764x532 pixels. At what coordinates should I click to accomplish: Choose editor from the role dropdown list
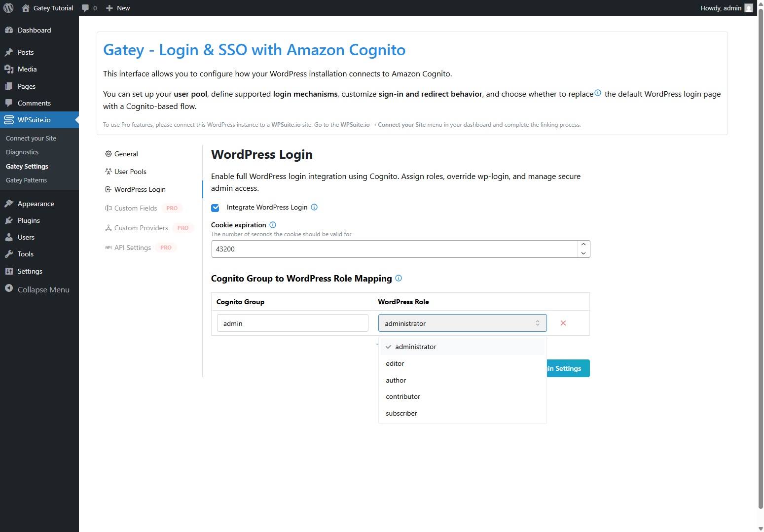point(395,363)
